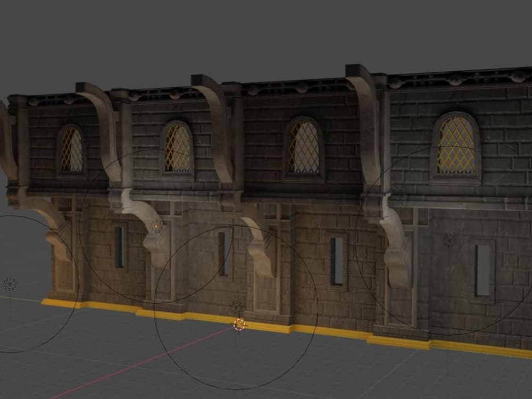Select the point light floating beyond the wall's left end
This screenshot has height=399, width=532.
tap(10, 284)
